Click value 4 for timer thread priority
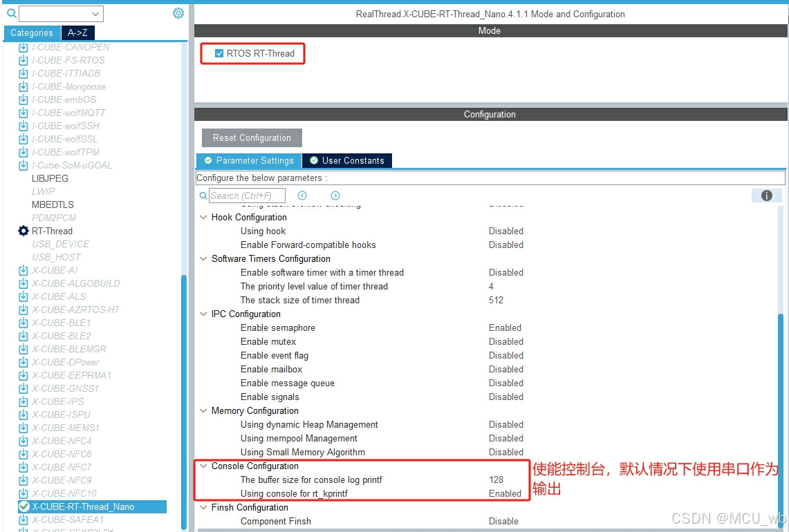 tap(491, 286)
